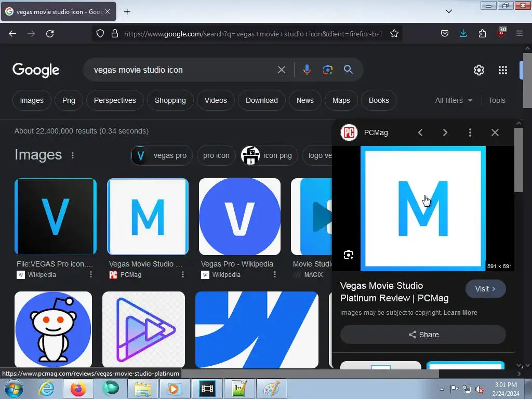Screen dimensions: 532x399
Task: Open search Tools
Action: tap(497, 100)
